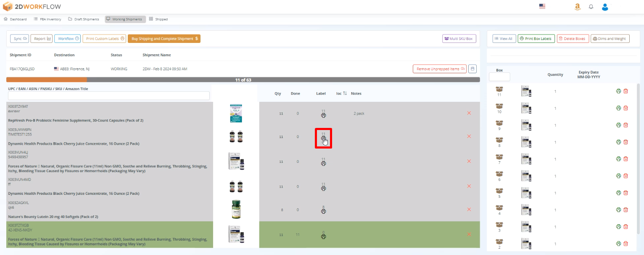The width and height of the screenshot is (644, 255).
Task: Click the Delete Boxes button
Action: [x=573, y=38]
